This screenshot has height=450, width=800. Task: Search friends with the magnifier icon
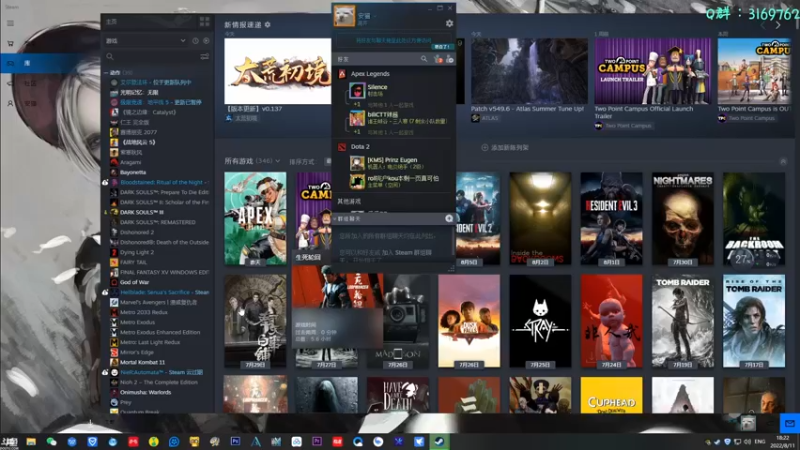point(424,59)
